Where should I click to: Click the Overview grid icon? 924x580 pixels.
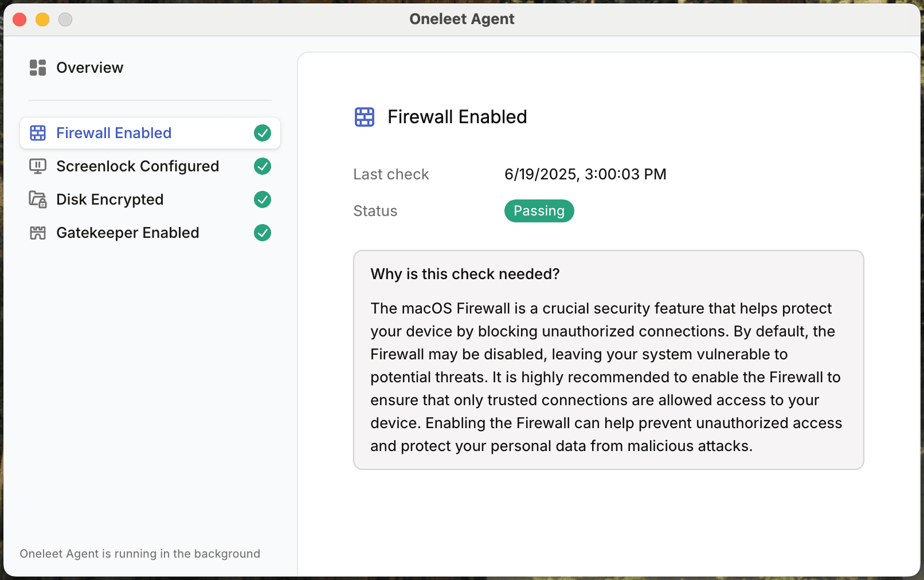click(x=38, y=68)
